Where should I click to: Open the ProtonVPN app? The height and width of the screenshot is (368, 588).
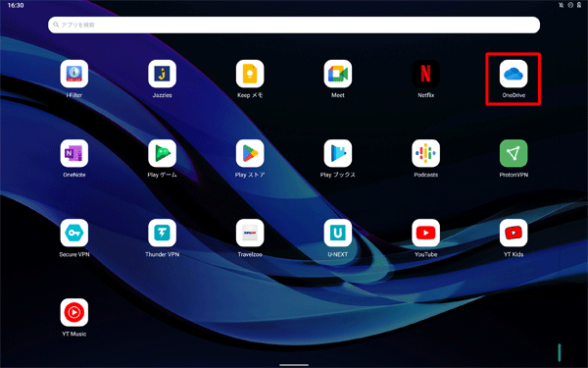514,153
